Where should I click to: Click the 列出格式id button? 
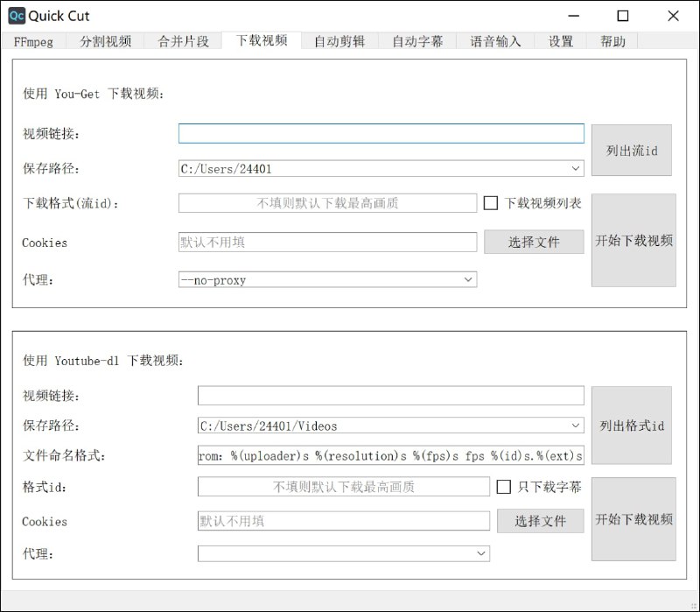632,426
